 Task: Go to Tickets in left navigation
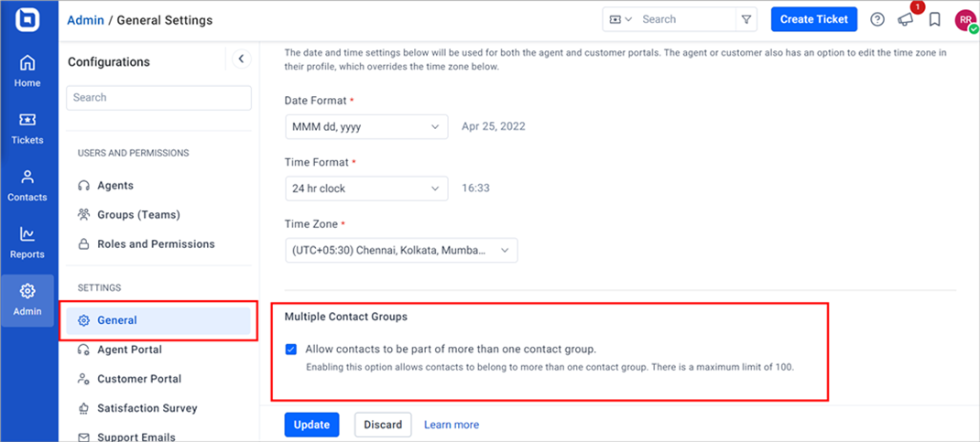click(27, 129)
